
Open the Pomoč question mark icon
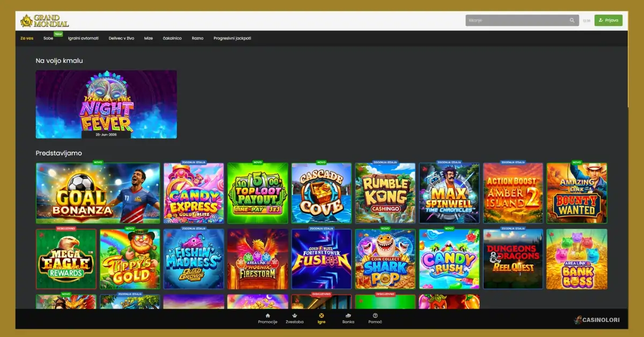tap(375, 316)
